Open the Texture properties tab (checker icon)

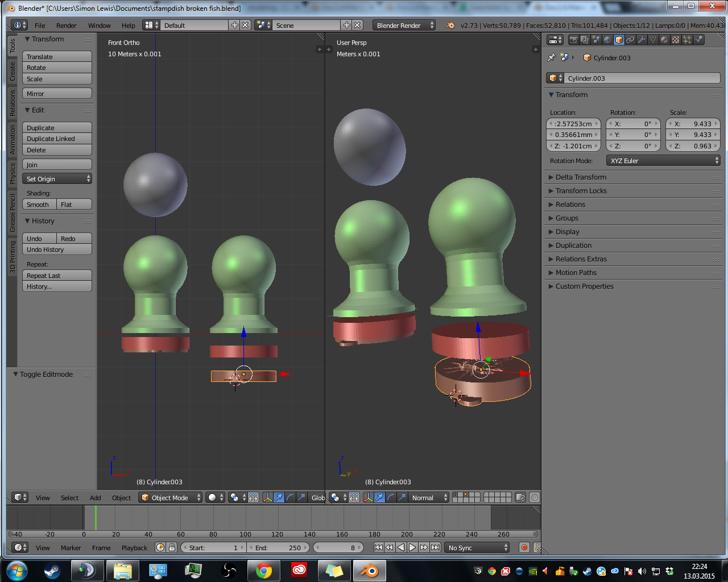(676, 40)
